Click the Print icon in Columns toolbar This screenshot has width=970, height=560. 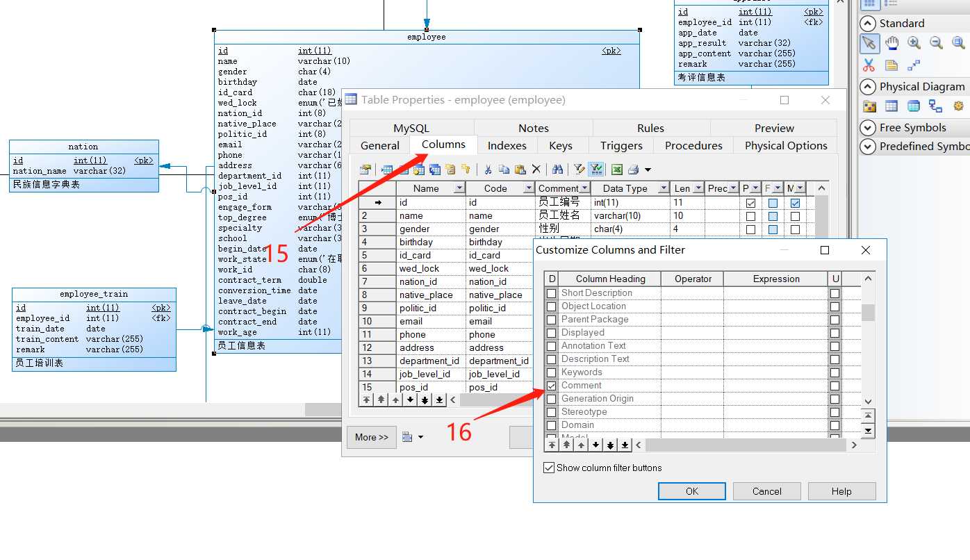[633, 170]
